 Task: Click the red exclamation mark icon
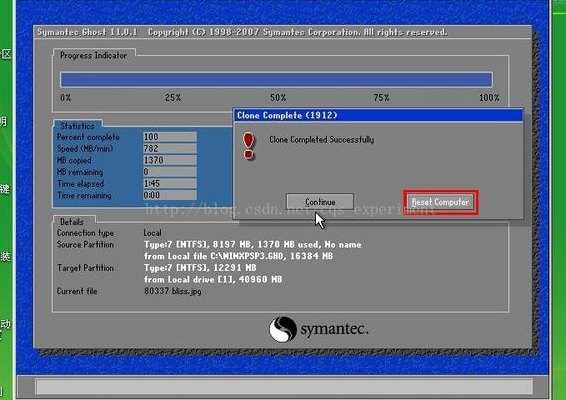[x=248, y=146]
